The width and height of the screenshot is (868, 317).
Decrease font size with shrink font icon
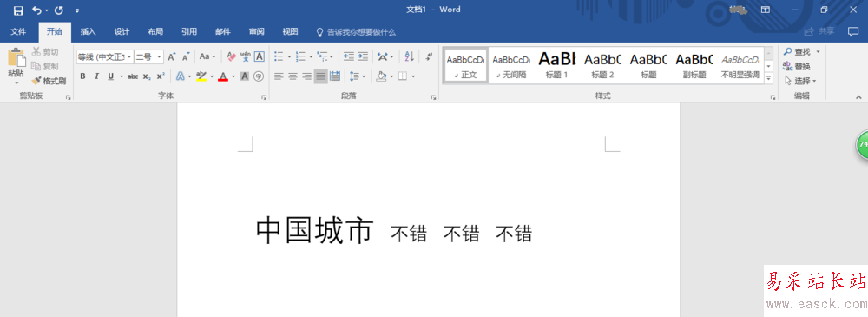(x=186, y=56)
